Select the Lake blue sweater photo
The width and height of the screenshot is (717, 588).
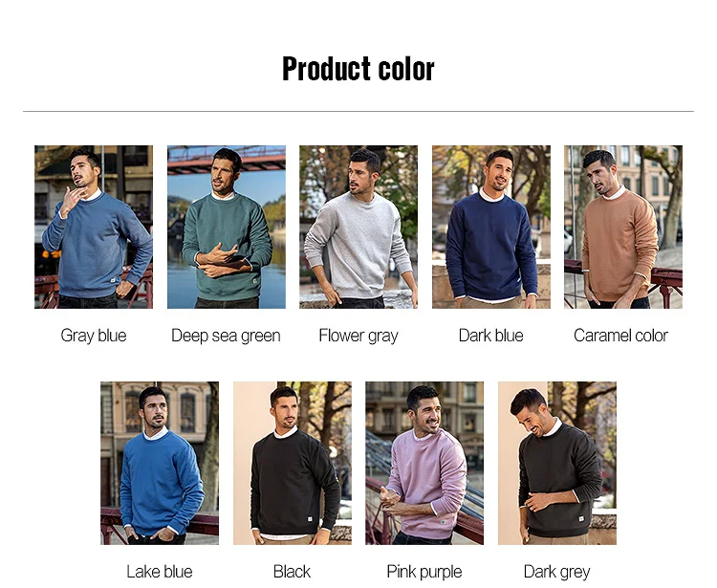(160, 463)
